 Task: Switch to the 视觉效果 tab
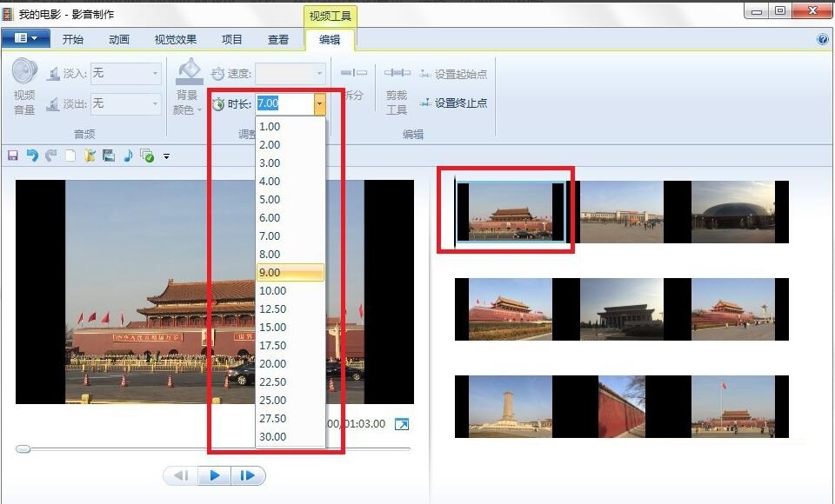(175, 39)
